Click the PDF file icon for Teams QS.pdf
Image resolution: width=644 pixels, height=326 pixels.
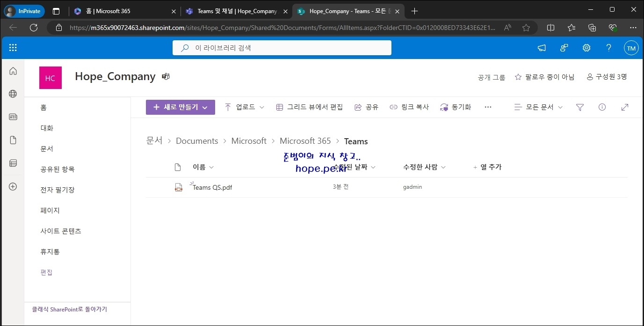tap(178, 187)
